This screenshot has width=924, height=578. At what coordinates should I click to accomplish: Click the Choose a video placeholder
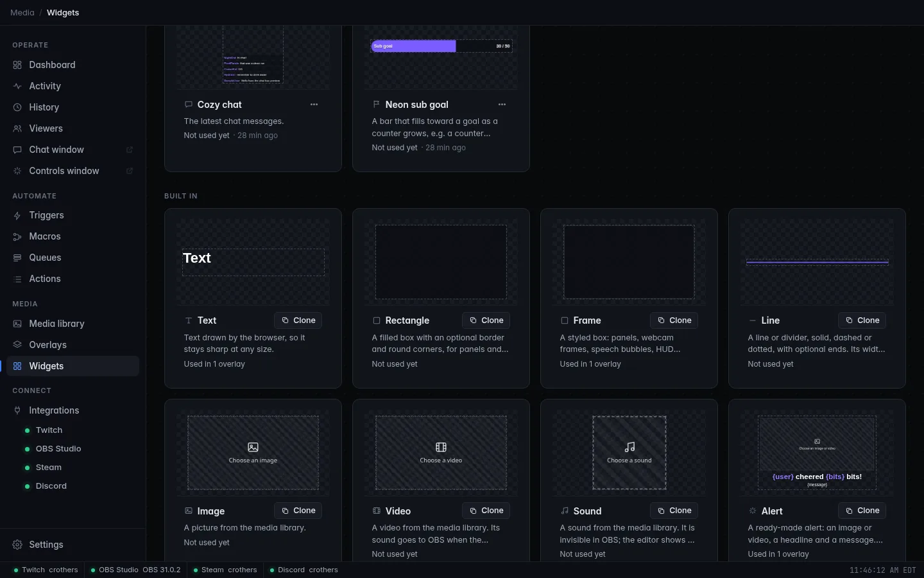point(441,453)
